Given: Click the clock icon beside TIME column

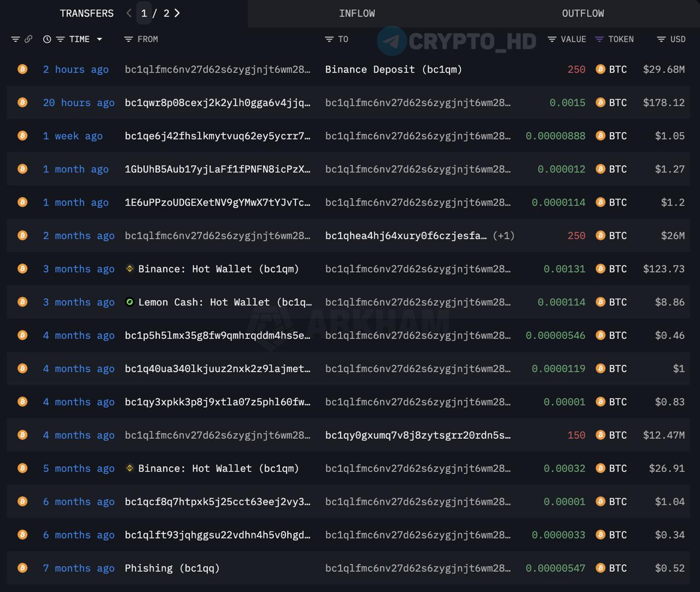Looking at the screenshot, I should [47, 39].
